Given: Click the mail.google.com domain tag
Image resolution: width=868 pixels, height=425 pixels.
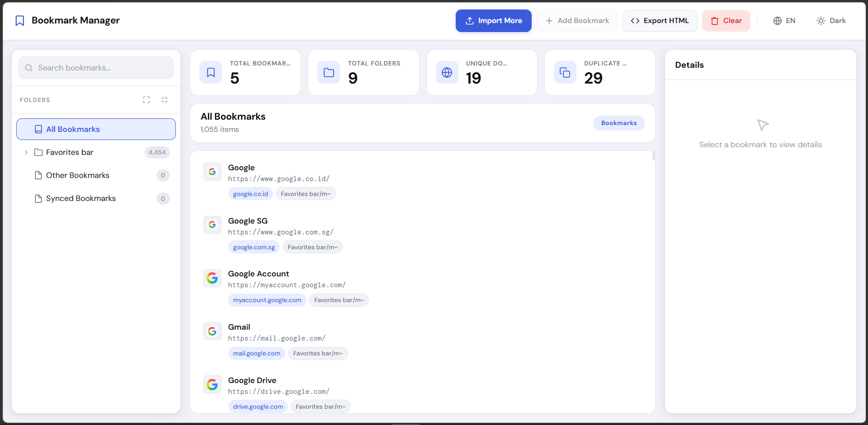Looking at the screenshot, I should pyautogui.click(x=257, y=354).
